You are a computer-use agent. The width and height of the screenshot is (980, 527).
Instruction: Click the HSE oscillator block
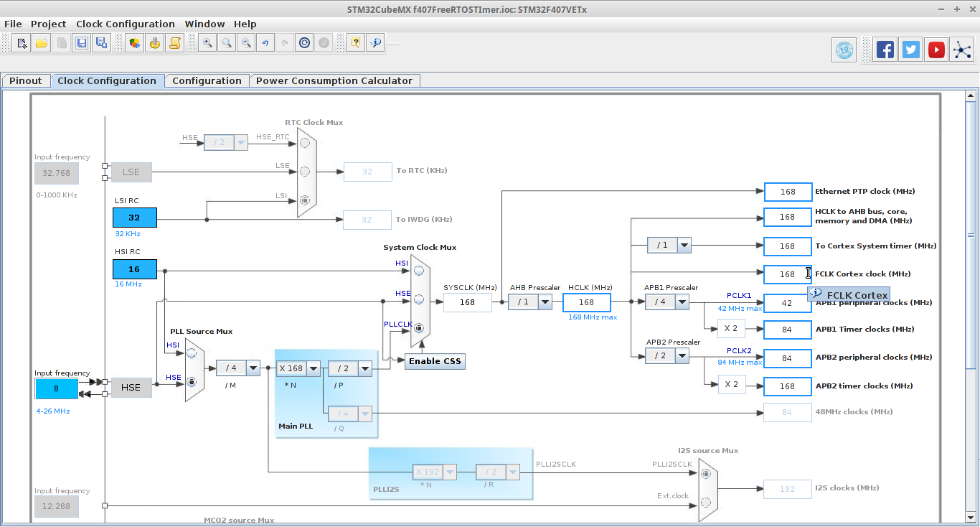click(x=131, y=388)
